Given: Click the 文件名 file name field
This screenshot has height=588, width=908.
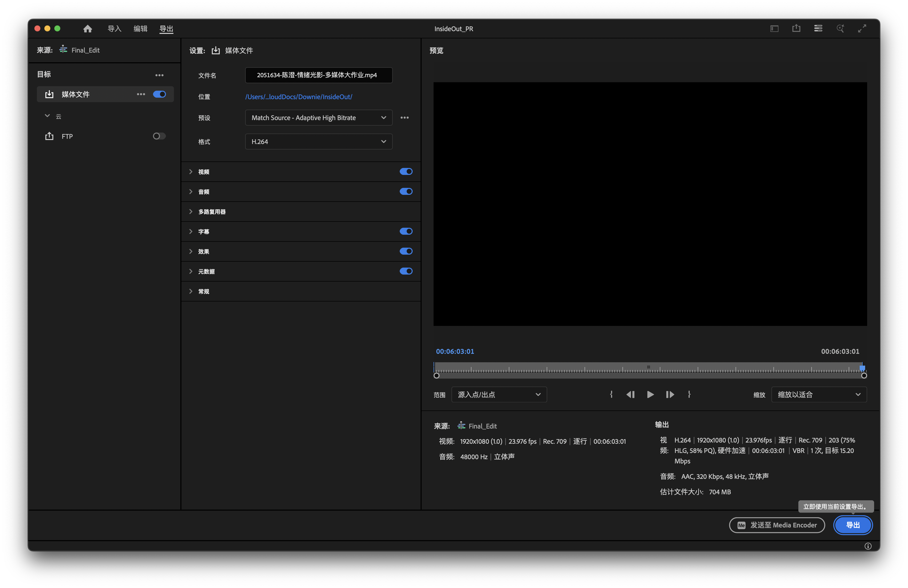Looking at the screenshot, I should point(318,75).
